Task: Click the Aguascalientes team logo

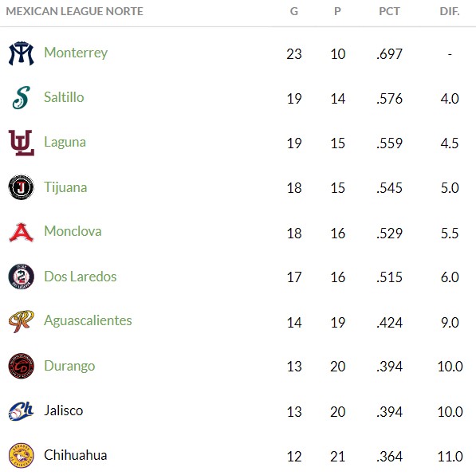Action: pyautogui.click(x=22, y=321)
